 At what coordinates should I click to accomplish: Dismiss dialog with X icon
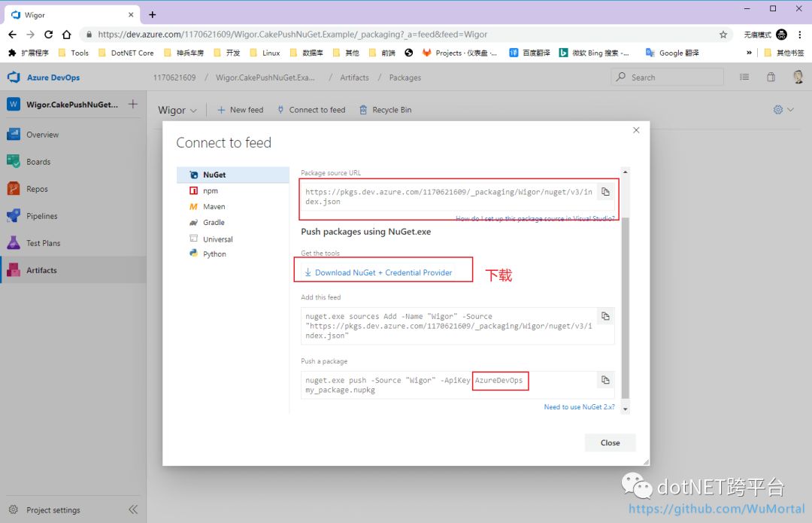(636, 130)
